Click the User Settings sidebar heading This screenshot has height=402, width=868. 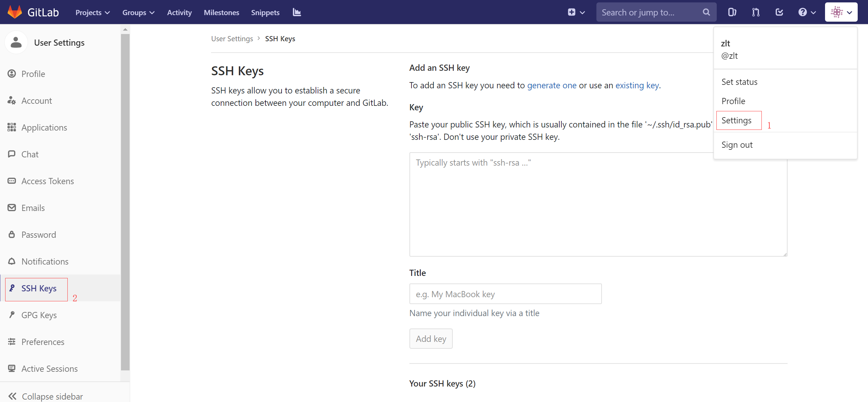59,43
